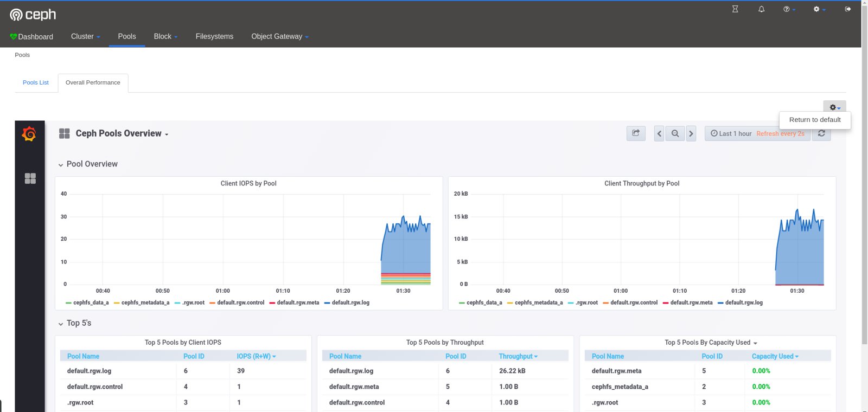Click the Pools breadcrumb text
868x412 pixels.
(x=22, y=55)
